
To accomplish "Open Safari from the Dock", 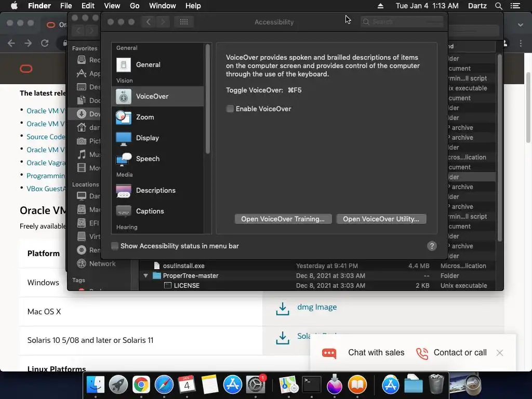I will tap(164, 385).
